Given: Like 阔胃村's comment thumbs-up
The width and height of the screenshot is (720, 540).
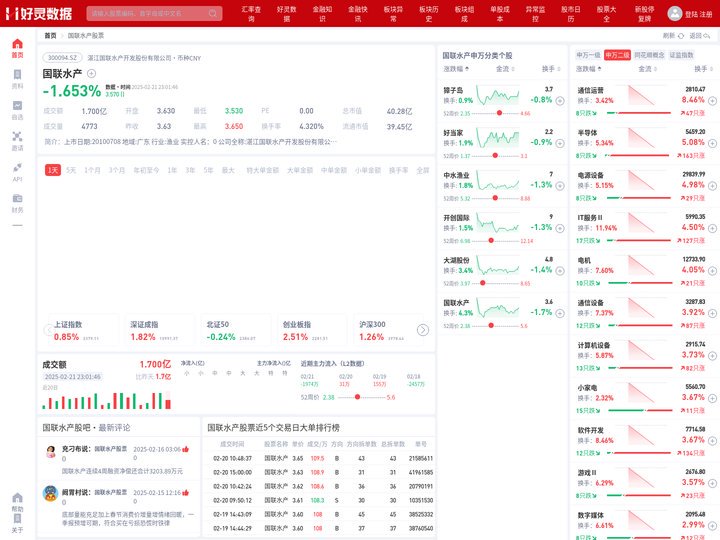Looking at the screenshot, I should [x=186, y=493].
